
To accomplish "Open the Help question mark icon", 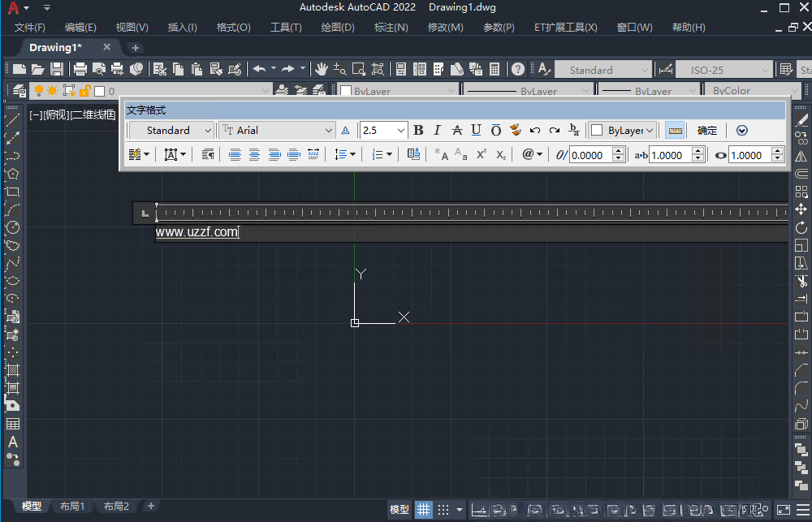I will 518,69.
